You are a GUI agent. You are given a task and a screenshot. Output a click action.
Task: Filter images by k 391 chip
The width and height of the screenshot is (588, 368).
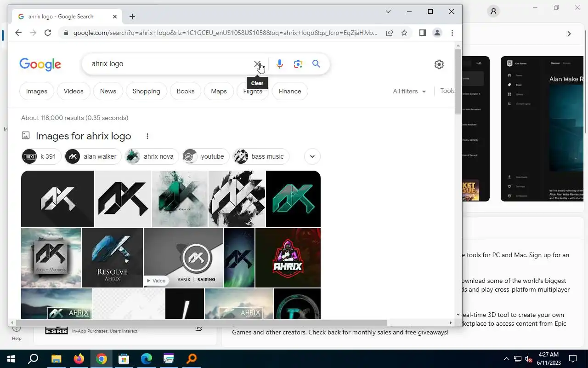coord(41,156)
